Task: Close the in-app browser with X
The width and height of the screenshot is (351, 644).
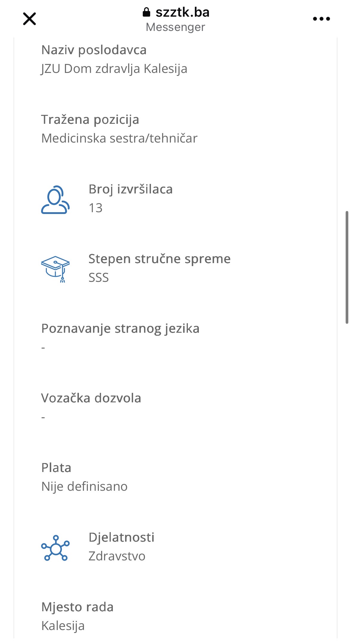Action: pyautogui.click(x=29, y=19)
